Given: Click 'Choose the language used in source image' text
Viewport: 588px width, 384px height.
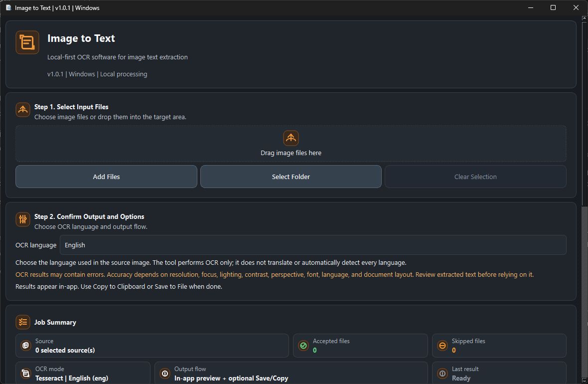Looking at the screenshot, I should [x=211, y=262].
